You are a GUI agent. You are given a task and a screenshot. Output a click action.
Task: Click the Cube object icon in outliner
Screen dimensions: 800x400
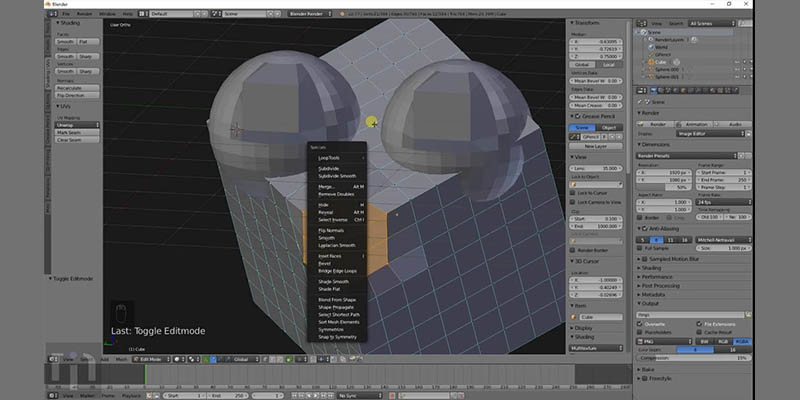pyautogui.click(x=651, y=62)
